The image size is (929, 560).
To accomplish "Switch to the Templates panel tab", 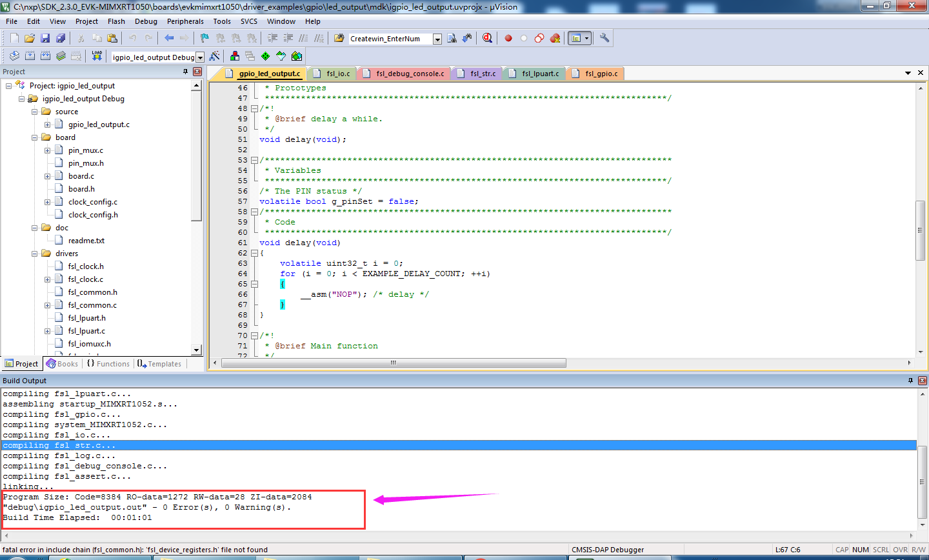I will point(159,364).
